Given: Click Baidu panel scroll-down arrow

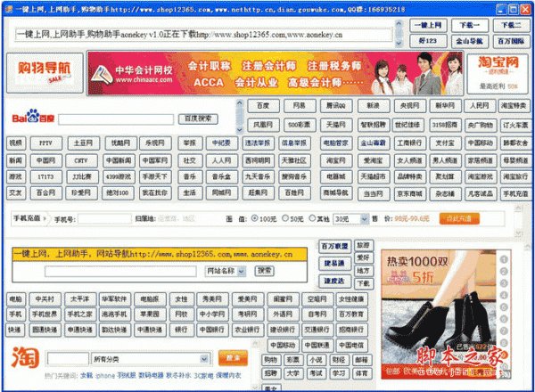Looking at the screenshot, I should click(240, 129).
